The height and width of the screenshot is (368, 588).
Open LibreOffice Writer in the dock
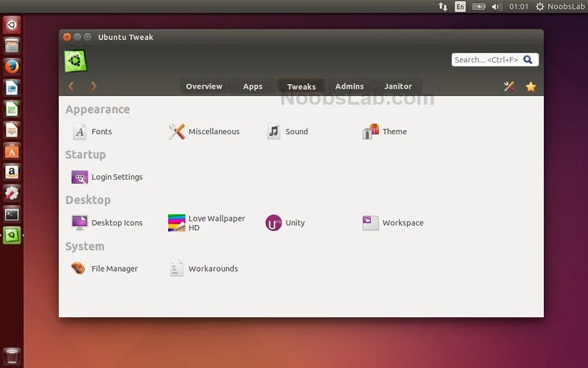pyautogui.click(x=12, y=88)
